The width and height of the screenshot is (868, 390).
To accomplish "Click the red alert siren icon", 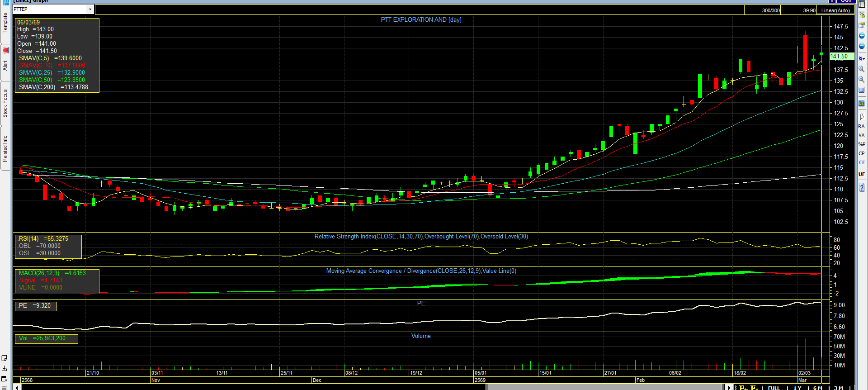I will point(6,50).
